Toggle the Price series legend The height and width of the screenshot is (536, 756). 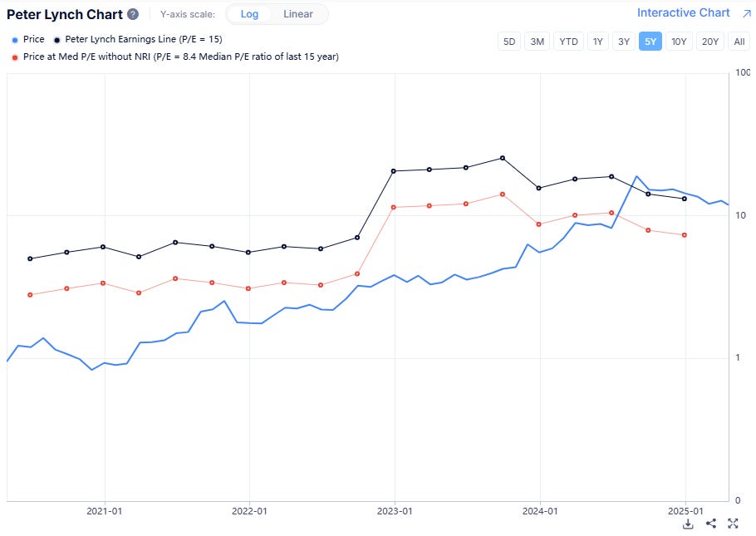pyautogui.click(x=28, y=39)
